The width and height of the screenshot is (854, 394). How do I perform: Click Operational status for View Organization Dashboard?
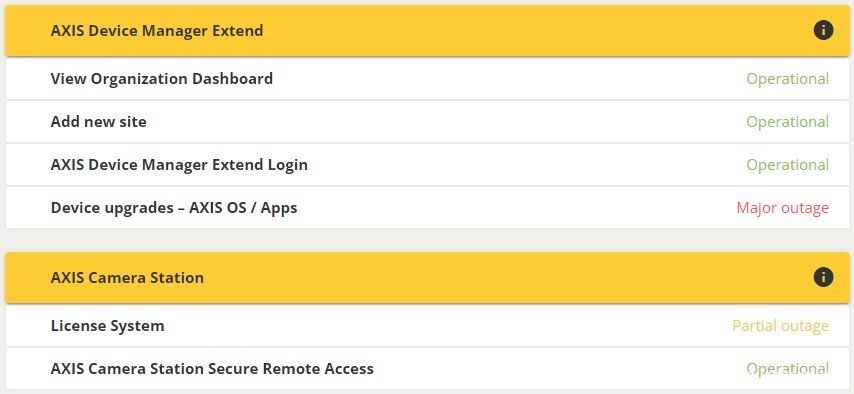(788, 79)
